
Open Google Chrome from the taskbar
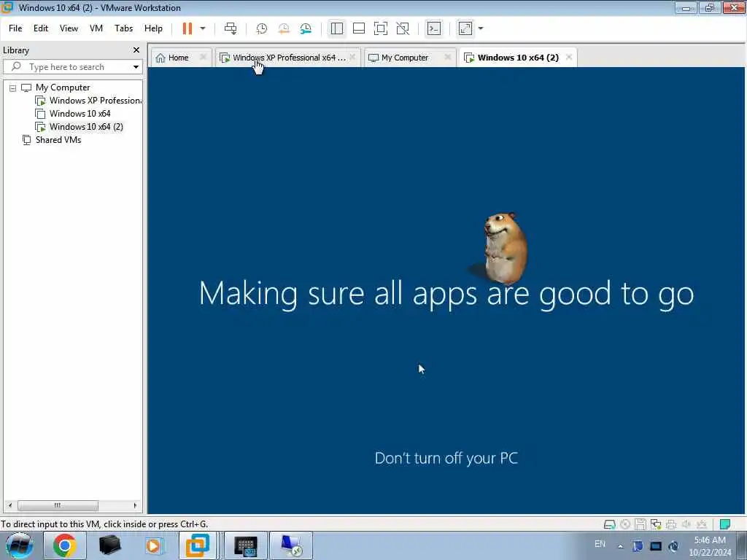(x=65, y=545)
